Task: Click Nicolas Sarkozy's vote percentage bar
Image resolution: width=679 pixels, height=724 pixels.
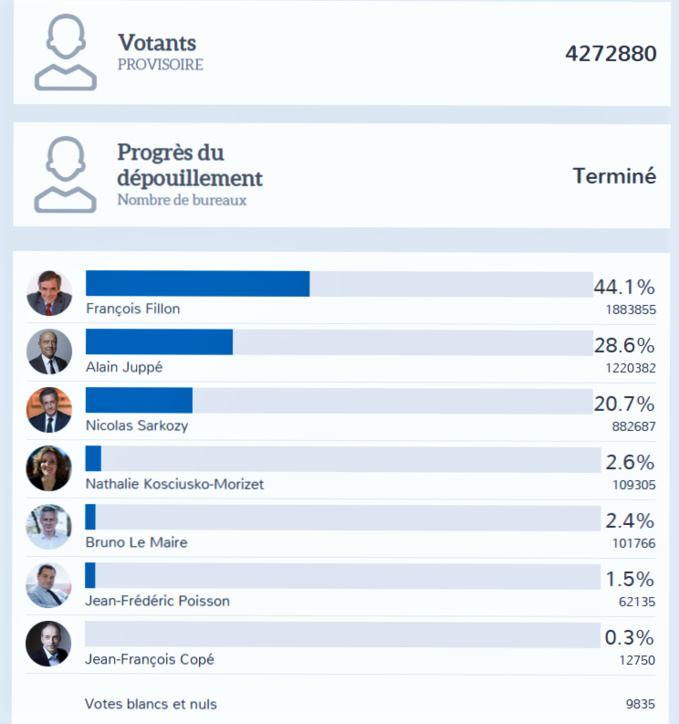Action: [140, 400]
